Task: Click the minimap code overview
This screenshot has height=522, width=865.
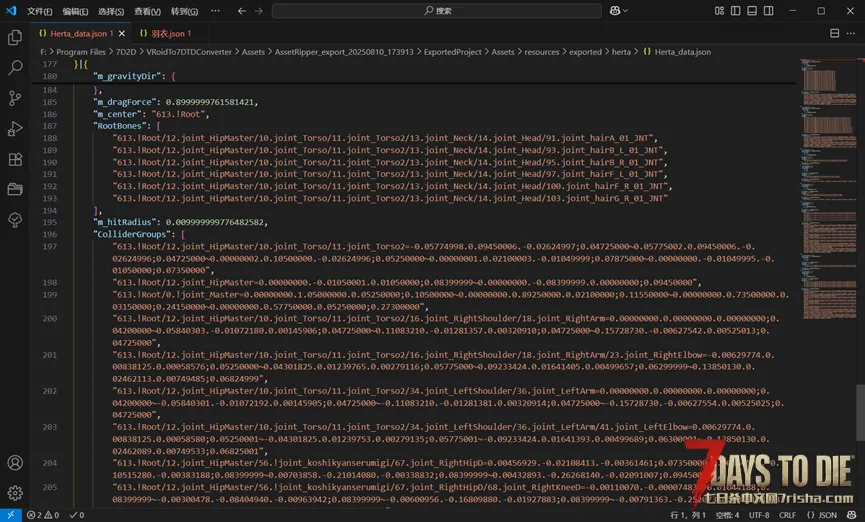Action: click(x=827, y=188)
